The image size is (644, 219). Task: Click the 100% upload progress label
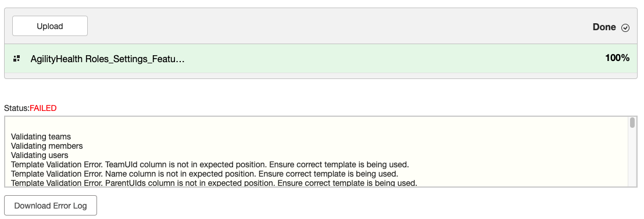click(617, 58)
